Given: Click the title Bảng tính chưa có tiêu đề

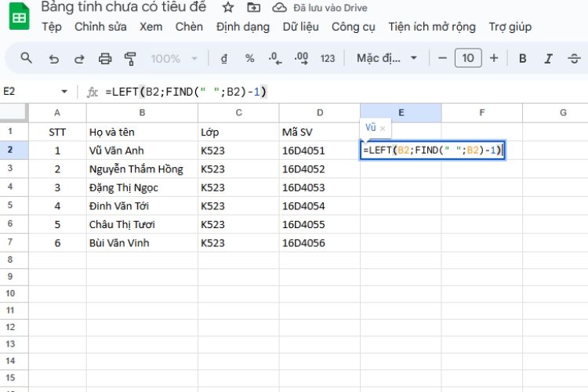Looking at the screenshot, I should click(123, 7).
